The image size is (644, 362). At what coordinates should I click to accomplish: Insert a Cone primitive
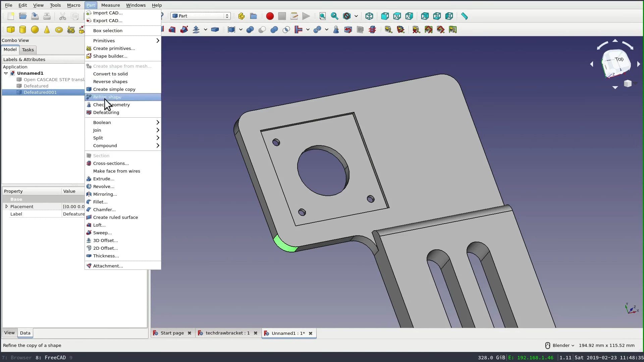47,29
